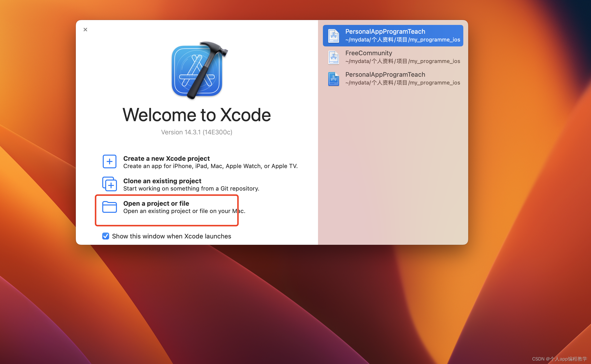Screen dimensions: 591x364
Task: Select the third recent item PersonalAppProgramTeach
Action: tap(393, 79)
